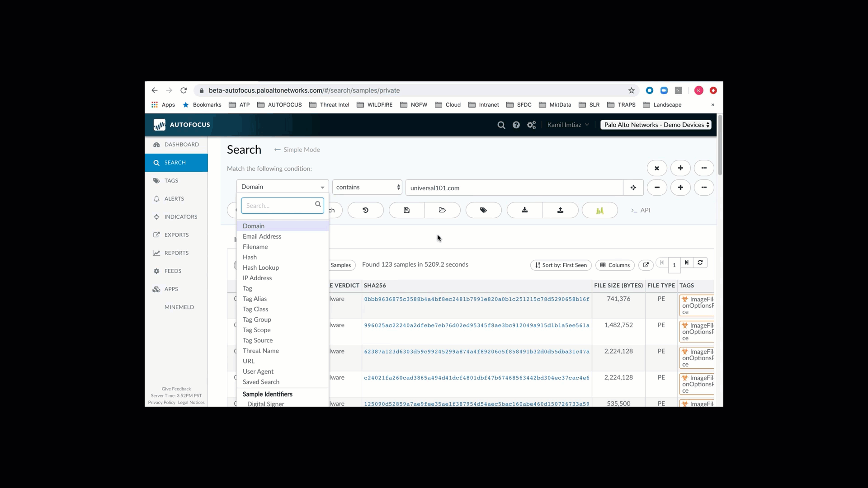Open the header search magnifier icon
The width and height of the screenshot is (868, 488).
(501, 125)
